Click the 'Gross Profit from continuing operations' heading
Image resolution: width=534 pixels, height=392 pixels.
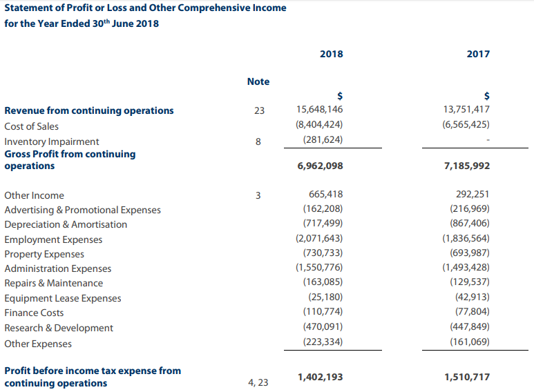coord(70,160)
